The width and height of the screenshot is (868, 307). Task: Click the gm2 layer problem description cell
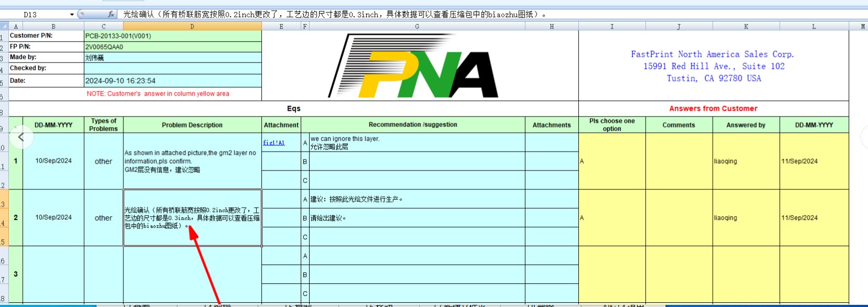tap(192, 161)
